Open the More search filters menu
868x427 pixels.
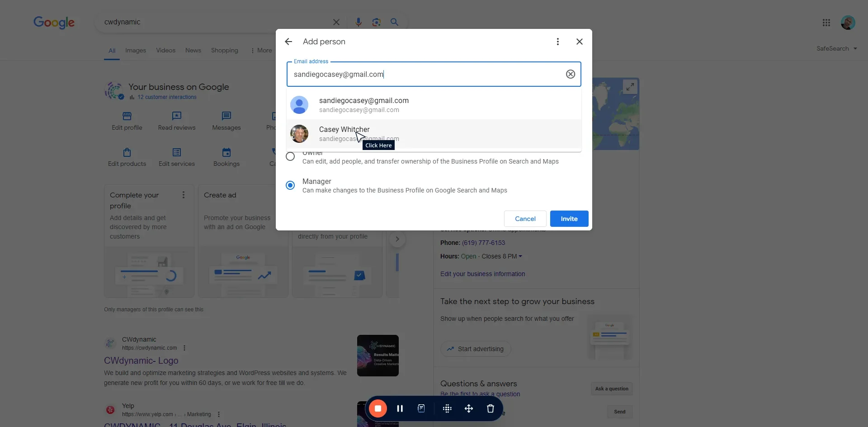[261, 51]
